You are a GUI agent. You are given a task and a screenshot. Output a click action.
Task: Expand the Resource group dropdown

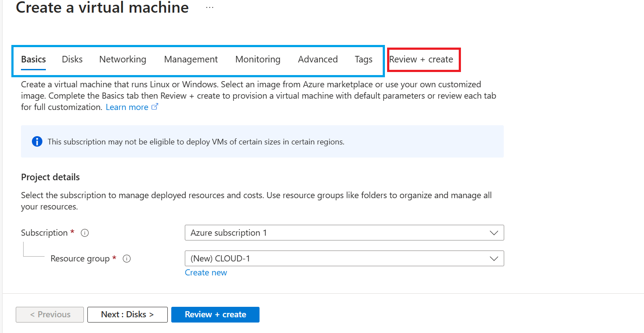pyautogui.click(x=344, y=258)
